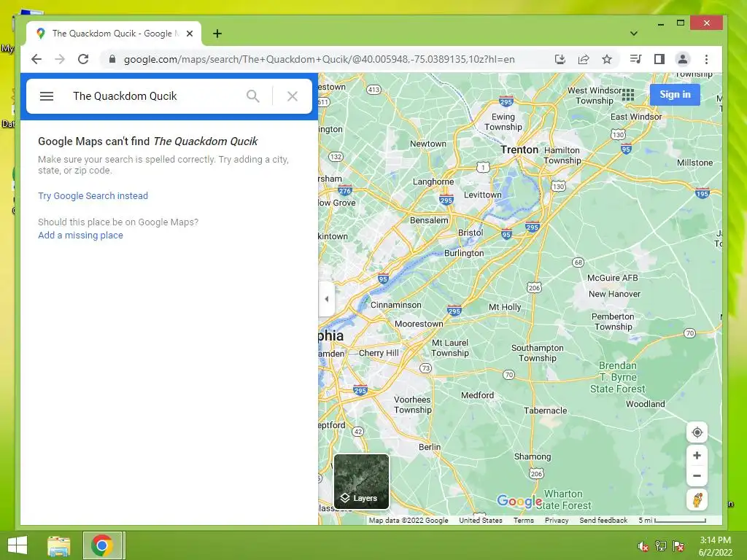
Task: Open Chrome's three-dot menu
Action: click(706, 59)
